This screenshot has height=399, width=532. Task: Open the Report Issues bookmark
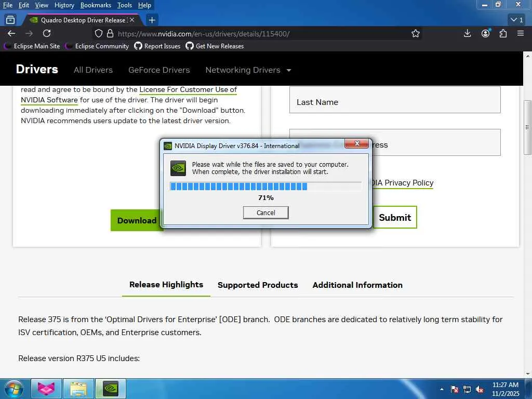(157, 46)
